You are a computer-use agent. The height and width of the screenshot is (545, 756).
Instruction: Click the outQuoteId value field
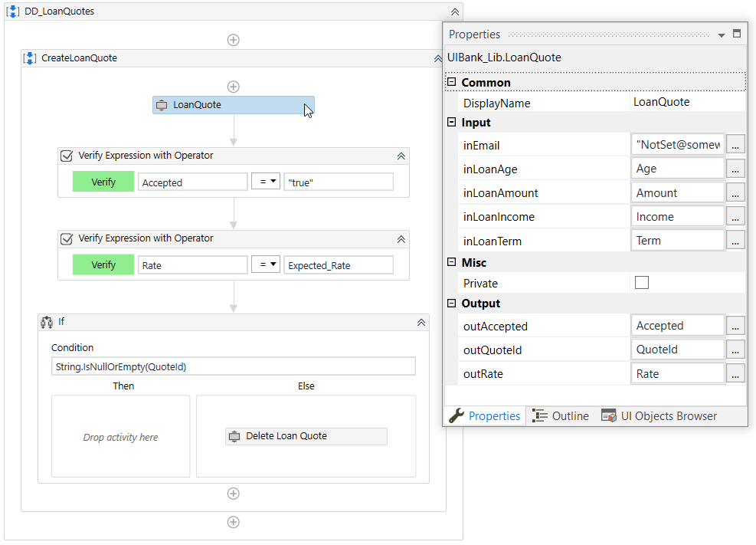(677, 350)
